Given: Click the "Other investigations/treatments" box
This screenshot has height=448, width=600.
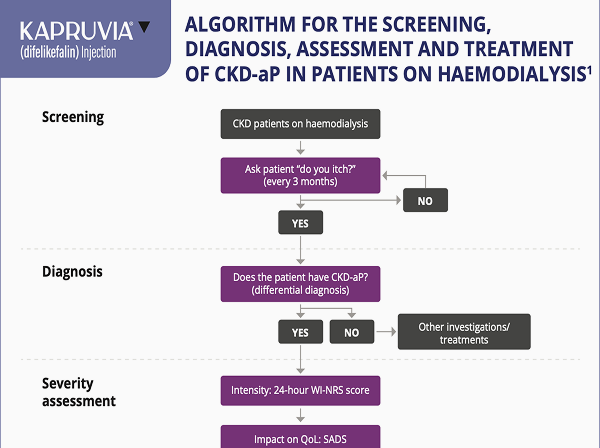Looking at the screenshot, I should tap(463, 332).
